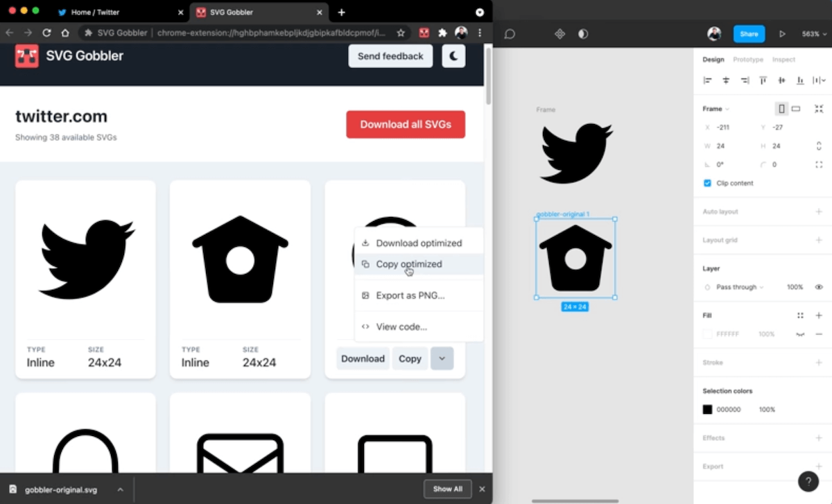Image resolution: width=832 pixels, height=504 pixels.
Task: Choose View code menu item
Action: (419, 327)
